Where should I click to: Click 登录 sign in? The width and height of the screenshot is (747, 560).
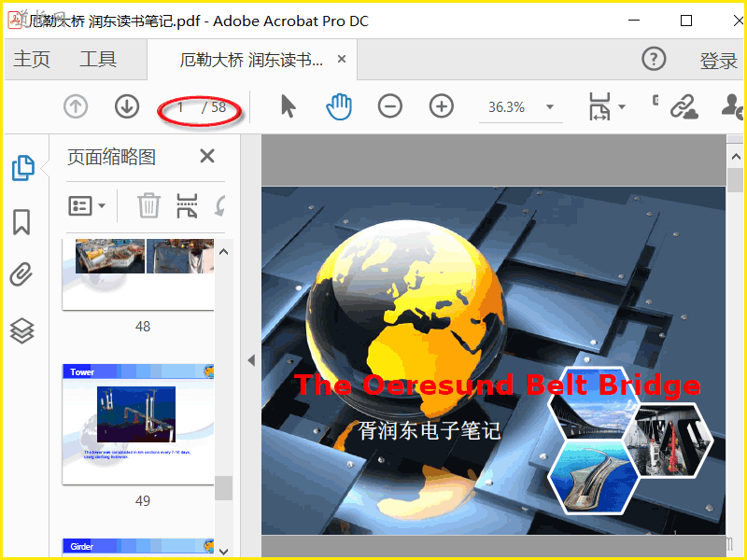point(718,61)
